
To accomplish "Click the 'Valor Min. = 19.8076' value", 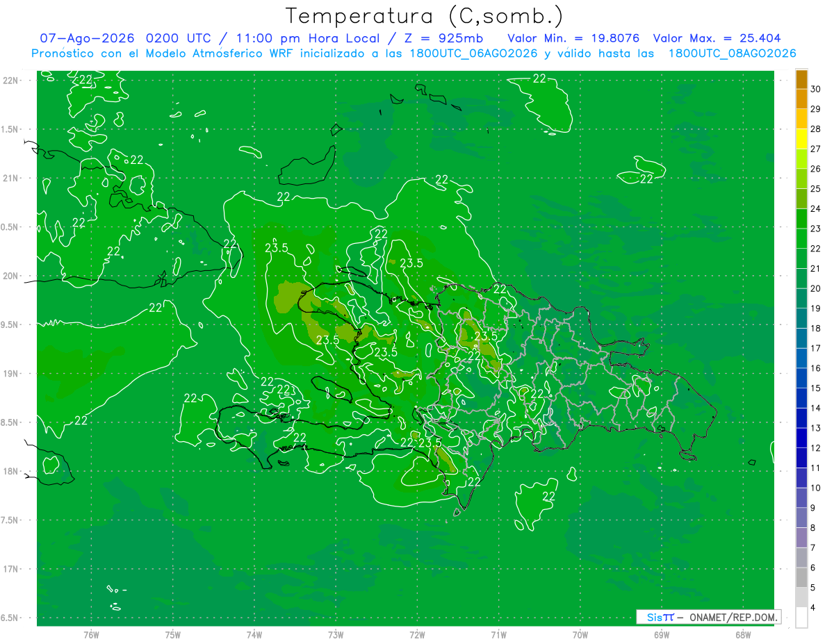I will [573, 38].
